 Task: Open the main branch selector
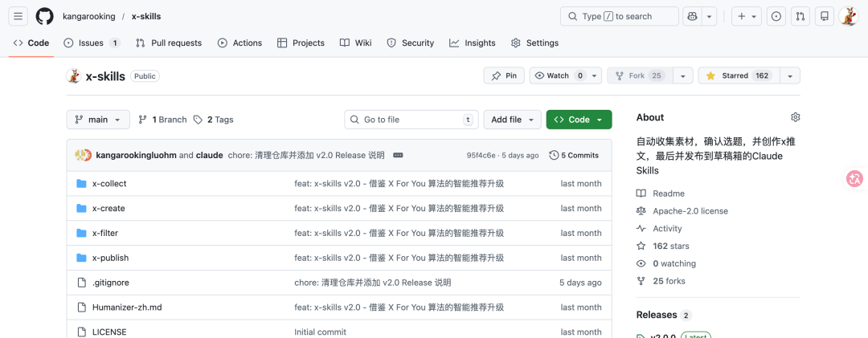coord(98,120)
